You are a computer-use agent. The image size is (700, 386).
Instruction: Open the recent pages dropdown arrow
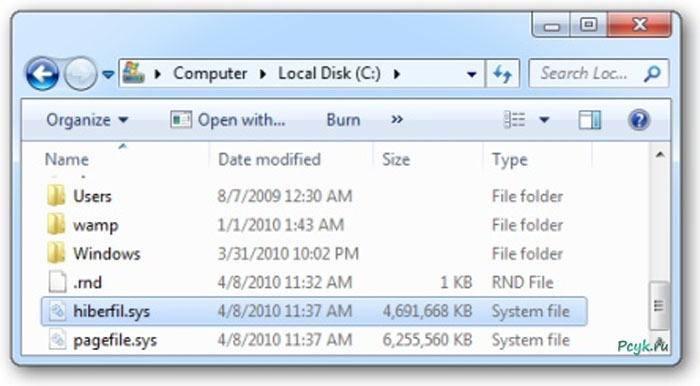[x=108, y=74]
